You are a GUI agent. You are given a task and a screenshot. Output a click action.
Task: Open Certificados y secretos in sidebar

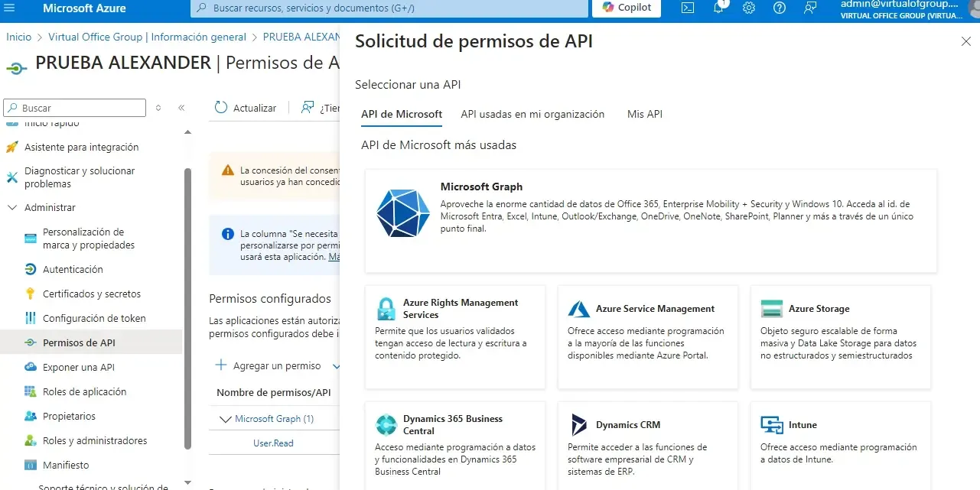pyautogui.click(x=92, y=294)
